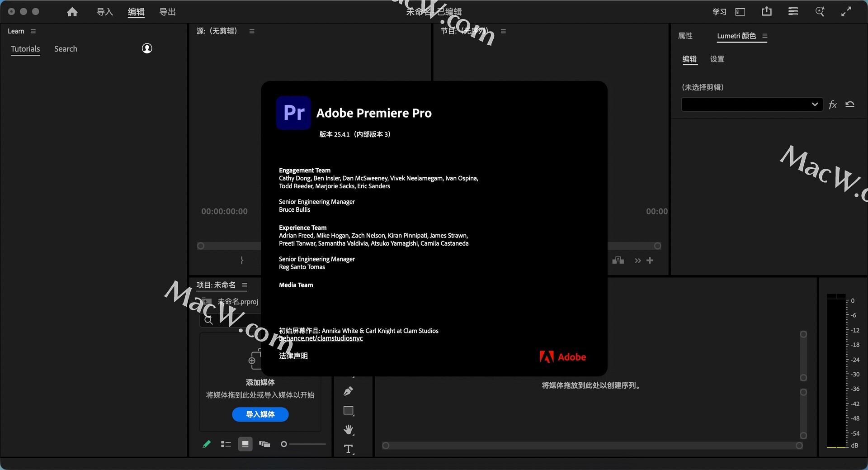
Task: Switch project panel to freeform view
Action: click(264, 444)
